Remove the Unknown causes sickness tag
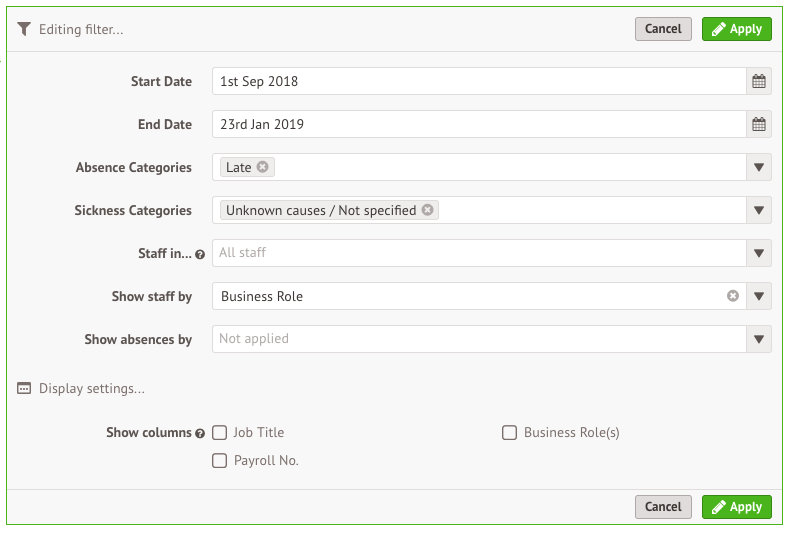 point(427,210)
